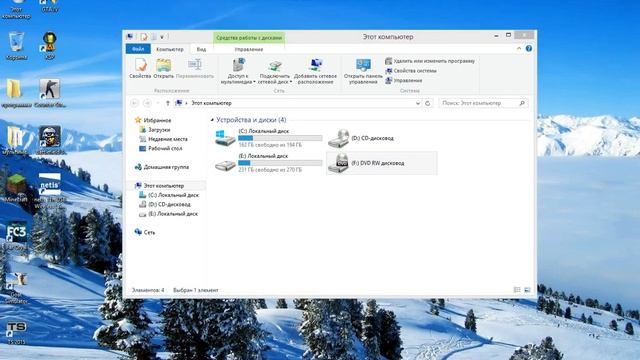
Task: Switch to the Вид ribbon tab
Action: click(201, 49)
